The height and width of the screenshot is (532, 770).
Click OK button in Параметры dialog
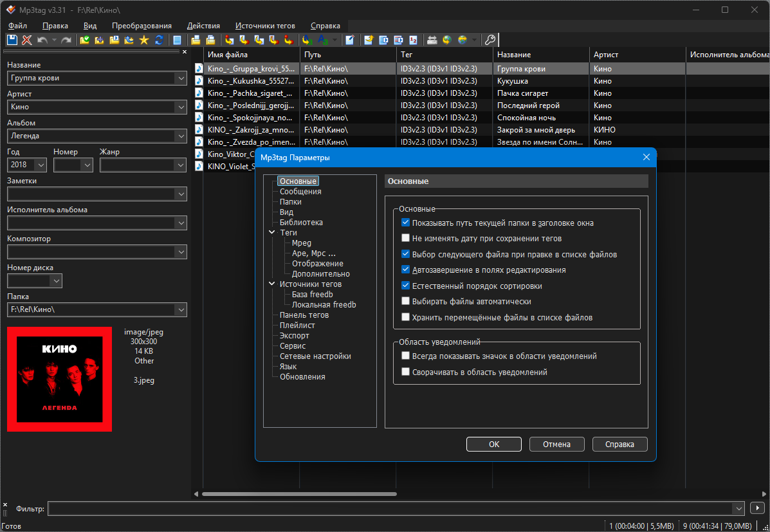[494, 444]
